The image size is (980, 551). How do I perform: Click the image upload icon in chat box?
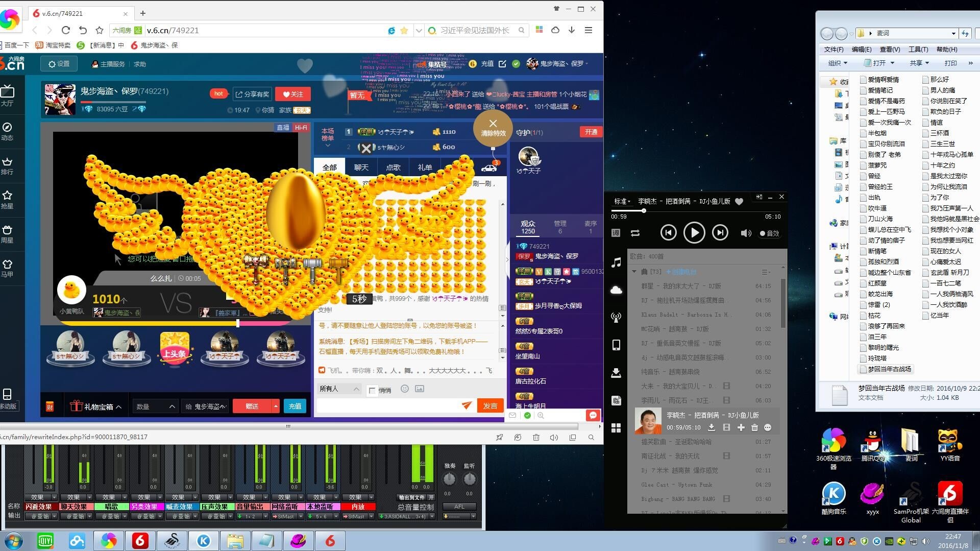420,389
